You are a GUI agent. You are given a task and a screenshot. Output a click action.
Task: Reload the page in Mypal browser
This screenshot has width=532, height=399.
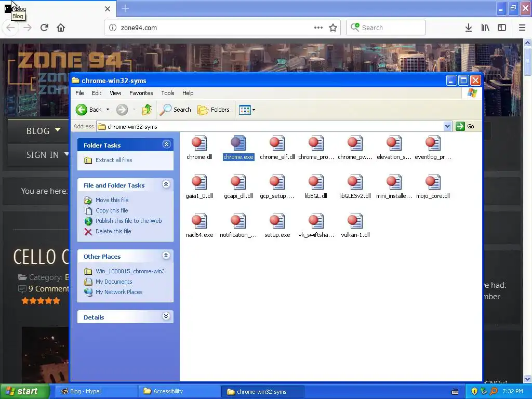click(45, 28)
